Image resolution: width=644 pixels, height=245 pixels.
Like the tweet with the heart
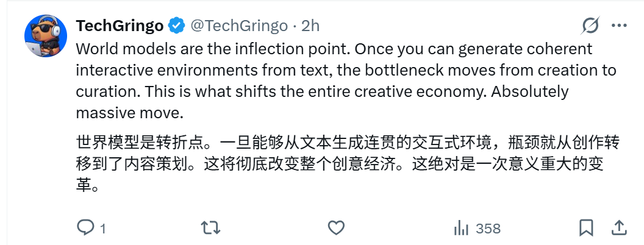pyautogui.click(x=336, y=228)
